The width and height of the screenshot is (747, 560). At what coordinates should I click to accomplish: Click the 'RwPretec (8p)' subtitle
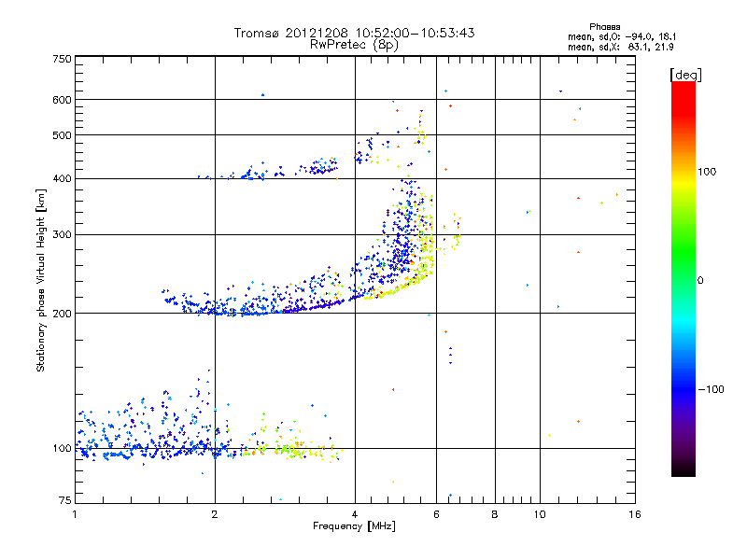point(354,45)
